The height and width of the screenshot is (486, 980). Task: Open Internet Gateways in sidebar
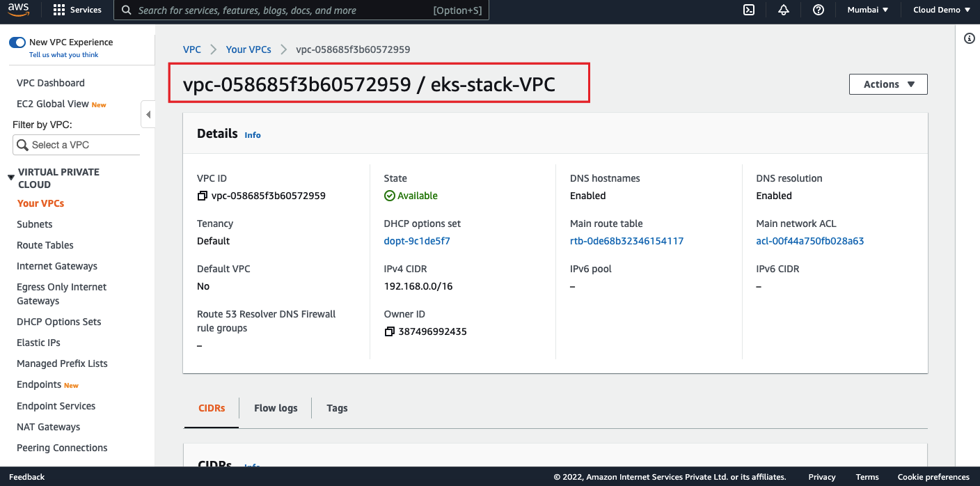point(57,266)
